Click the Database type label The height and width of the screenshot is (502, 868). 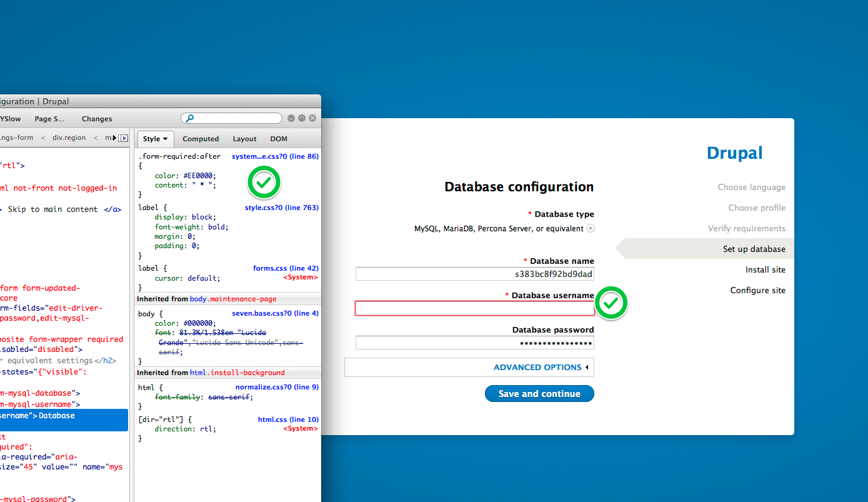(564, 214)
